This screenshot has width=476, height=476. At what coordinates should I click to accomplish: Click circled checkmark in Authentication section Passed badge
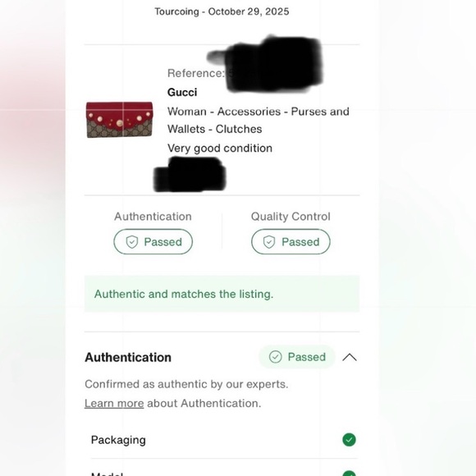coord(275,357)
